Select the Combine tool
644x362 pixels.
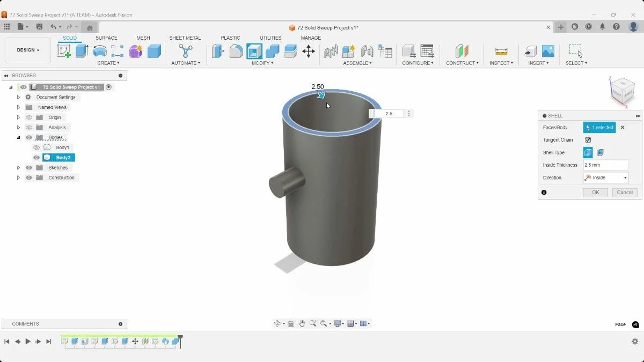(x=273, y=51)
